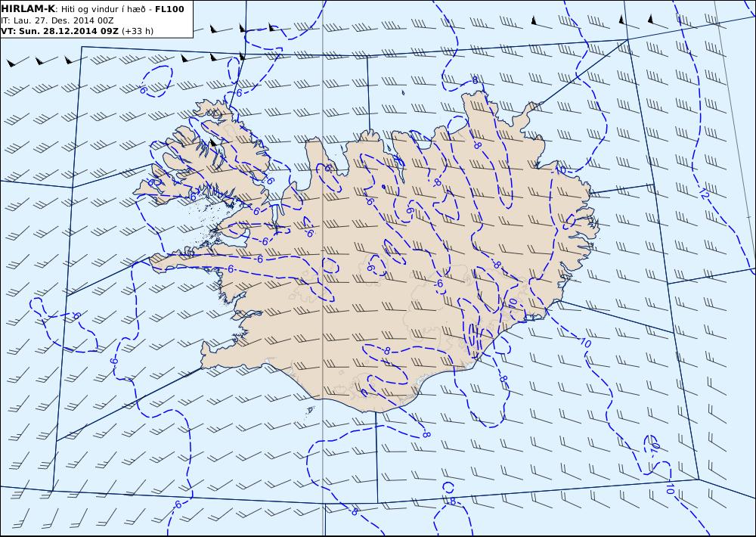Click the "(+33 h)" forecast offset text
Screen dimensions: 756x537
(138, 31)
